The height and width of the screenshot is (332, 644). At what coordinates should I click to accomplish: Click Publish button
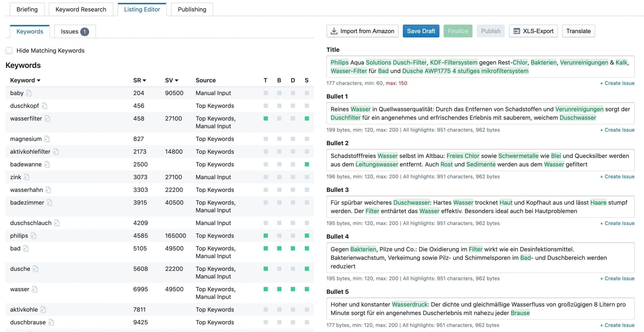(490, 30)
